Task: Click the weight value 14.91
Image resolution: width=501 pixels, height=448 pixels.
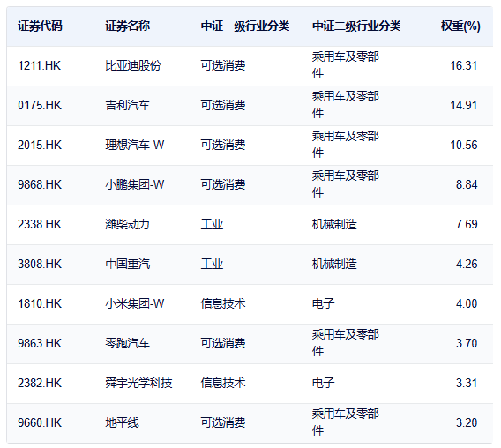Action: point(464,106)
